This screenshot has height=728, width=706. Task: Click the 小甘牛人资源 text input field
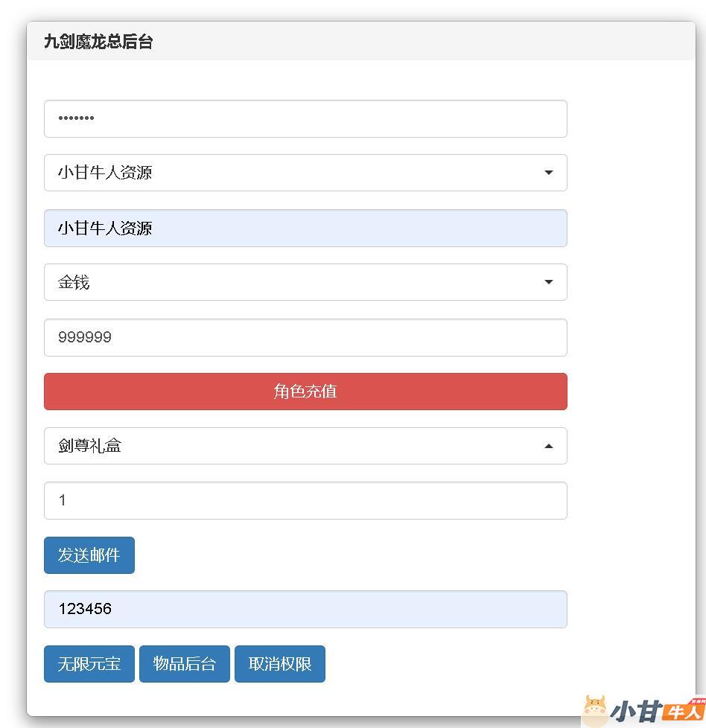click(x=305, y=228)
